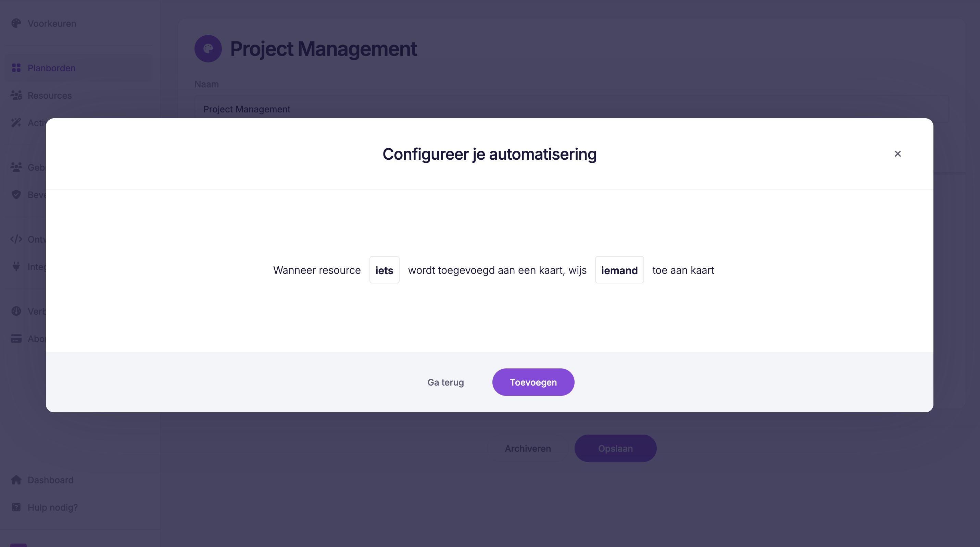The image size is (980, 547).
Task: Click the Integraties icon in sidebar
Action: [16, 267]
